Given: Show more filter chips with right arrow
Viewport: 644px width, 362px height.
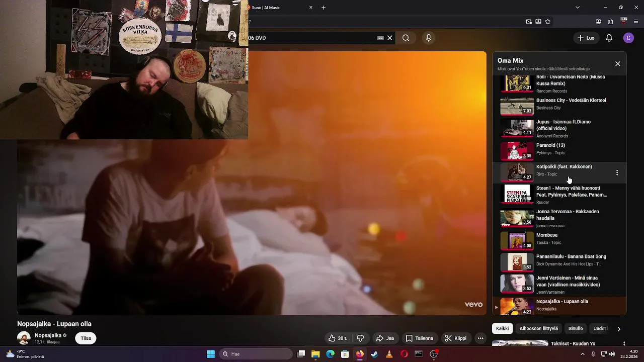Looking at the screenshot, I should click(619, 329).
